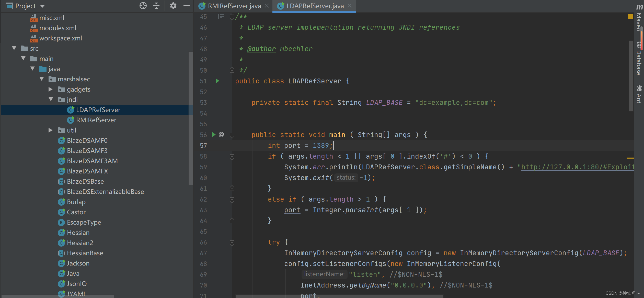Expand the gadgets package folder
Viewport: 644px width, 298px height.
coord(51,89)
